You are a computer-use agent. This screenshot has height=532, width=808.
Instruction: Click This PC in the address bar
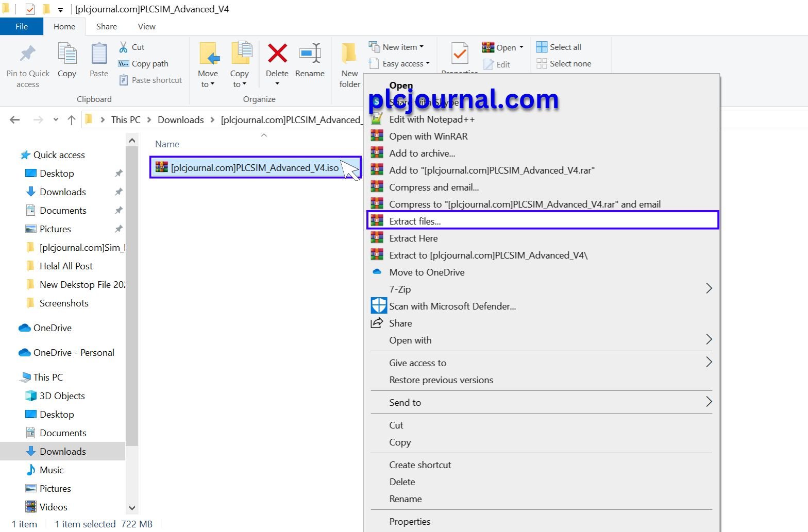(x=126, y=119)
